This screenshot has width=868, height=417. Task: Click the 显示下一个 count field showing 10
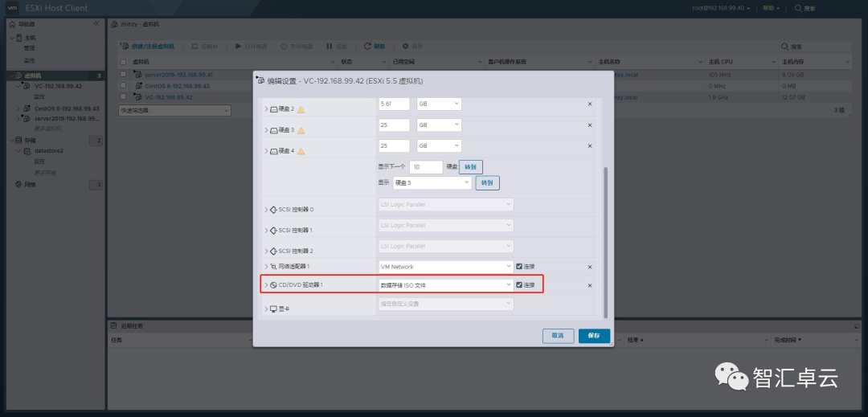coord(426,167)
